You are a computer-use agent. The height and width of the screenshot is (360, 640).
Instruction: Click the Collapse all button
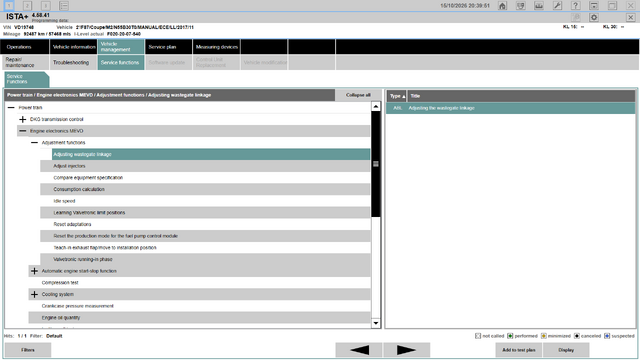coord(358,95)
